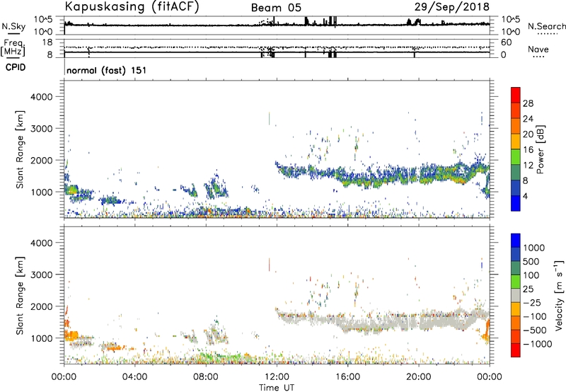Click the '16:00' time axis label
The width and height of the screenshot is (566, 392).
(347, 377)
